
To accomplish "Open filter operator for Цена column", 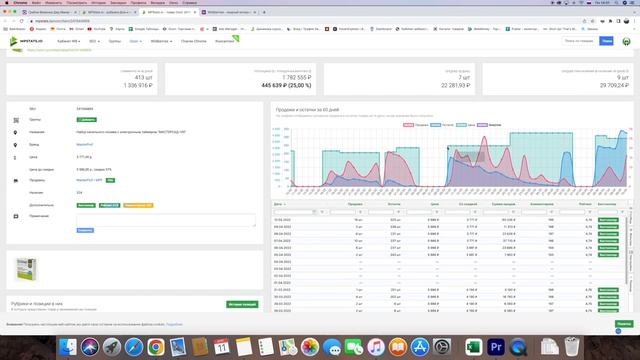I will [437, 212].
